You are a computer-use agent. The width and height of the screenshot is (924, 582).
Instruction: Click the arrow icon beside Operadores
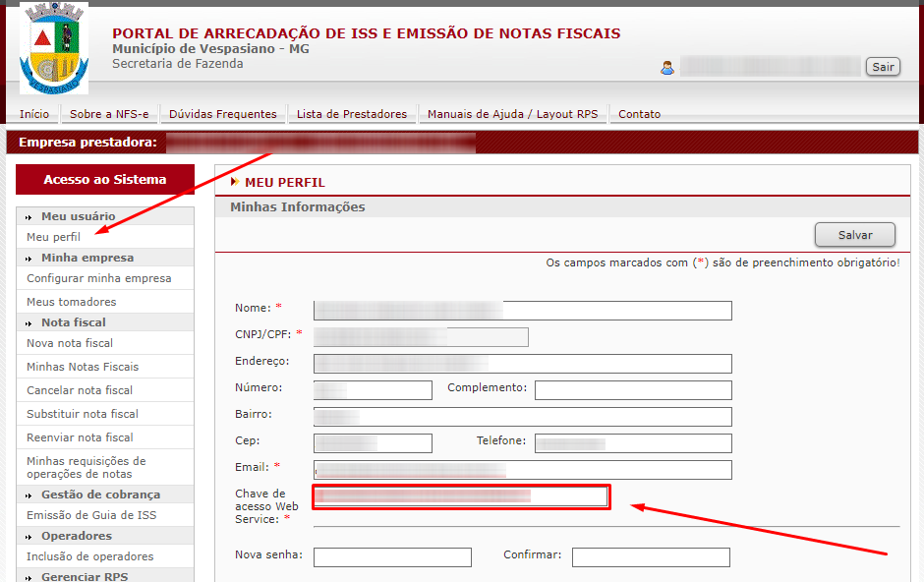coord(29,537)
